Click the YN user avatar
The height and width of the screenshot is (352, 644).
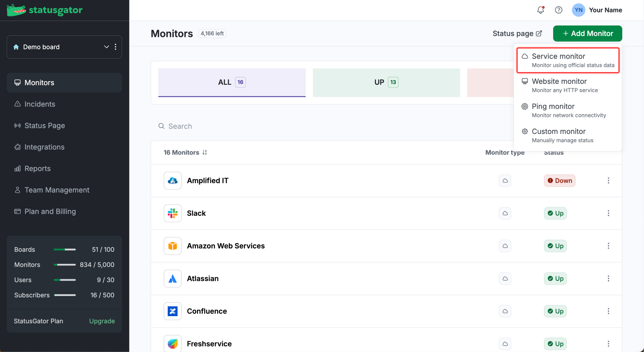click(x=579, y=10)
